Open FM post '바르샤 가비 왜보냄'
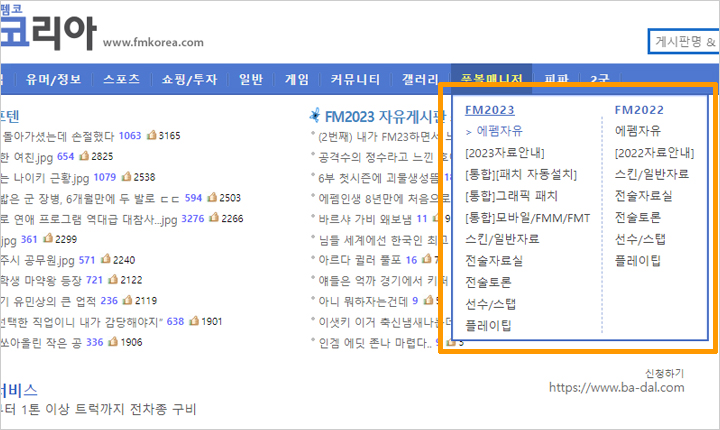720x430 pixels. pos(365,219)
